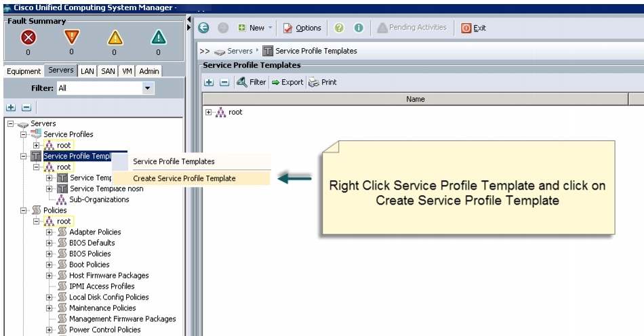Image resolution: width=644 pixels, height=336 pixels.
Task: Open the New menu in toolbar
Action: click(x=255, y=28)
